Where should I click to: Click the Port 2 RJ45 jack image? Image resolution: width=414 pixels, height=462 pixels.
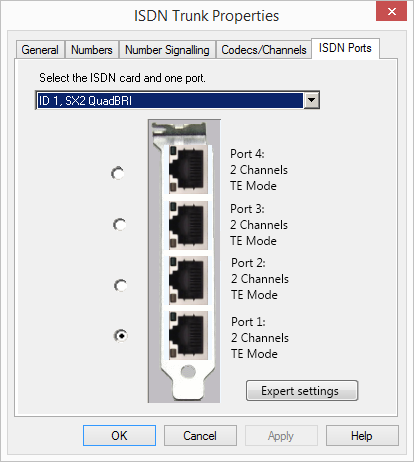[x=187, y=280]
